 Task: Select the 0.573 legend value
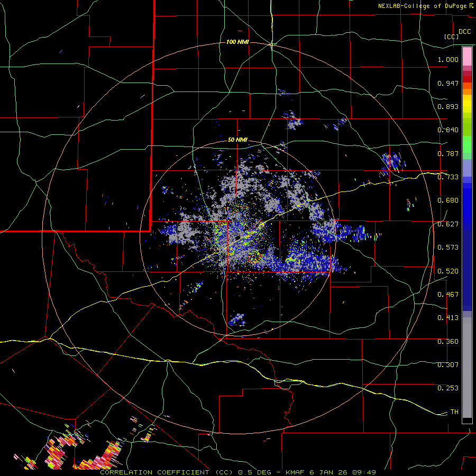tap(448, 247)
